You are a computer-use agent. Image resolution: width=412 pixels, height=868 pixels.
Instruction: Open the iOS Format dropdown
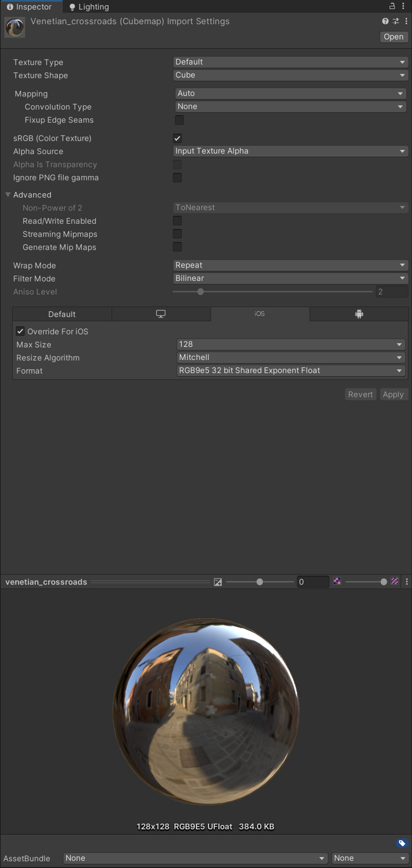point(290,371)
